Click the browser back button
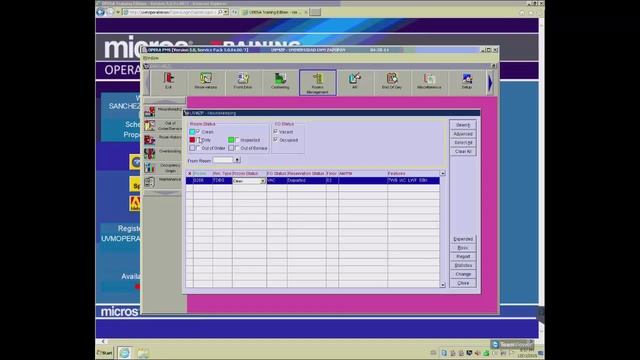The image size is (640, 360). 100,12
